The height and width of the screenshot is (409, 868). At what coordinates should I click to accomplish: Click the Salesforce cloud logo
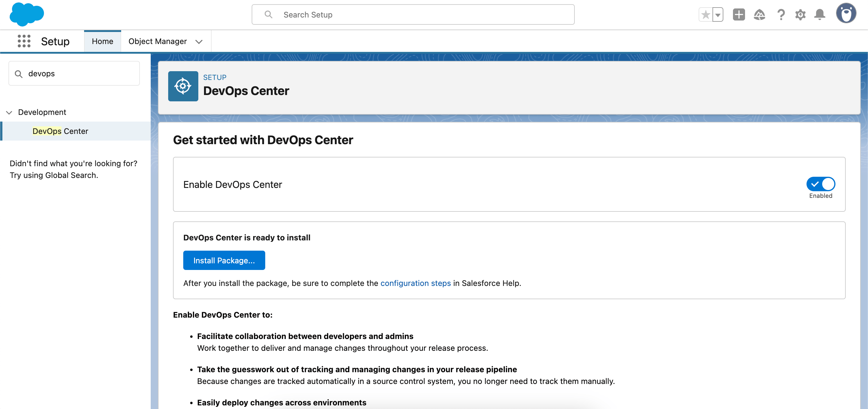tap(27, 14)
